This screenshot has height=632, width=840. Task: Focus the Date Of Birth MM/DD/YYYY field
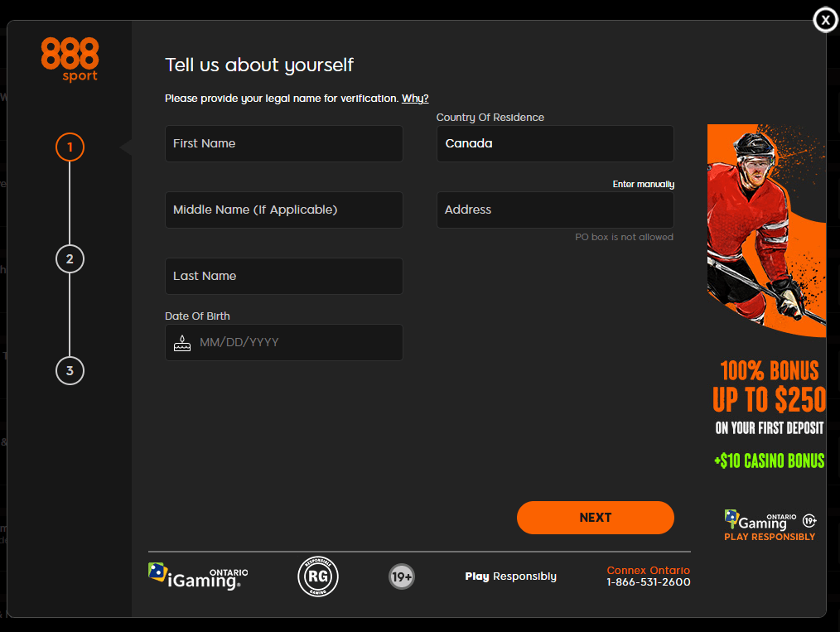click(284, 343)
